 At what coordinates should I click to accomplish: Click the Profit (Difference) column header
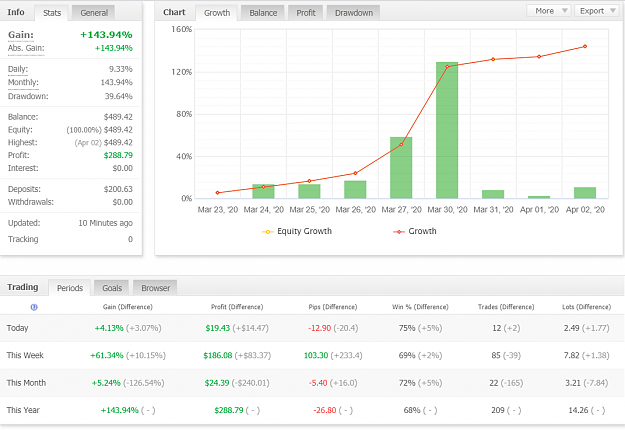click(x=237, y=307)
